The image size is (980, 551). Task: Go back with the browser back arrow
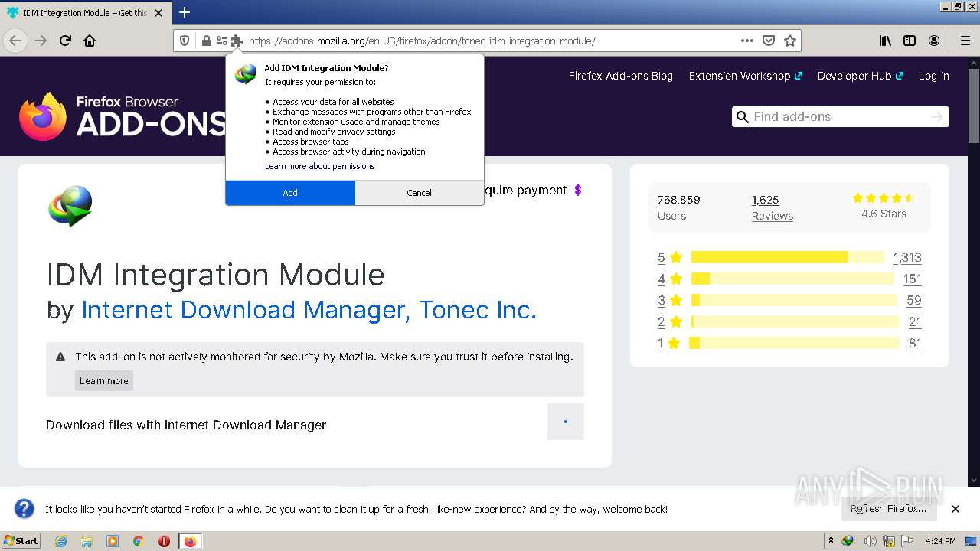[15, 41]
